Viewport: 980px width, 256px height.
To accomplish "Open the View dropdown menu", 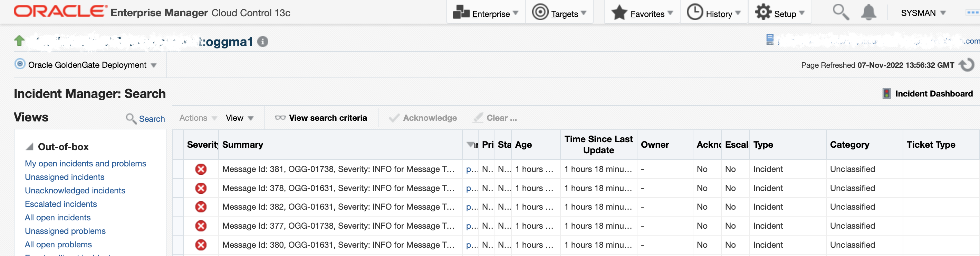I will click(x=240, y=118).
